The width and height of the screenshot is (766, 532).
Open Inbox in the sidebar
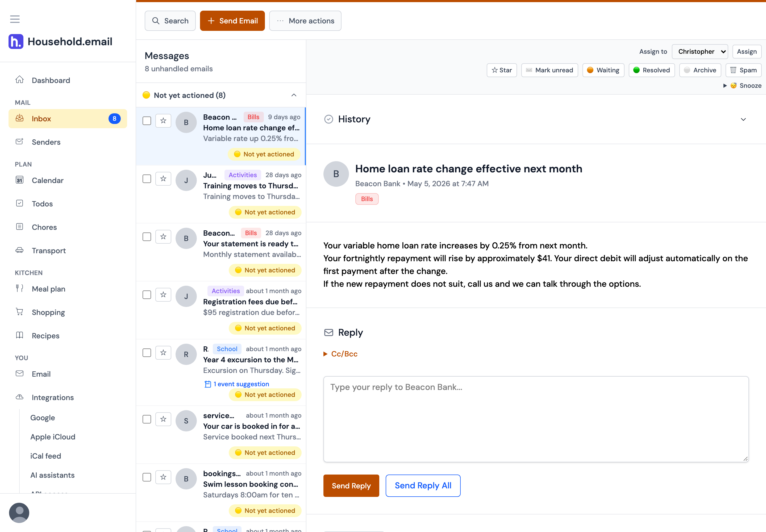pos(68,119)
